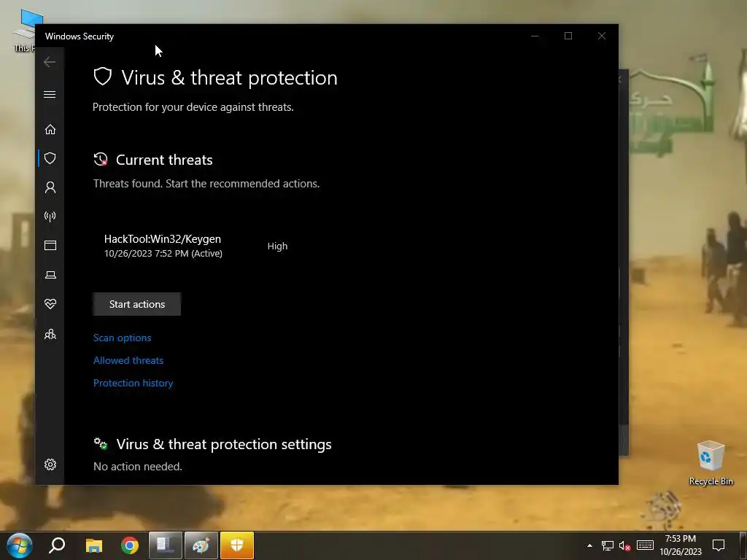Open Device performance & health heart icon
Viewport: 747px width, 560px height.
pos(50,304)
